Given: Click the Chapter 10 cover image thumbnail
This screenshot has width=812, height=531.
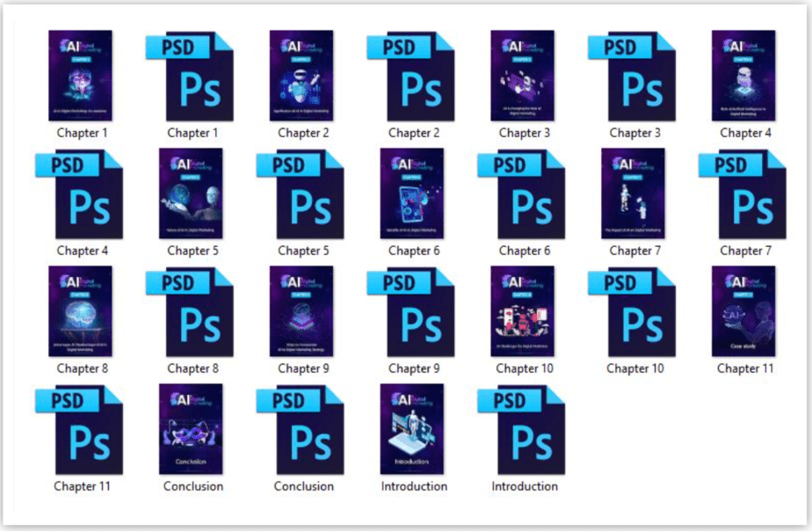Looking at the screenshot, I should [523, 311].
